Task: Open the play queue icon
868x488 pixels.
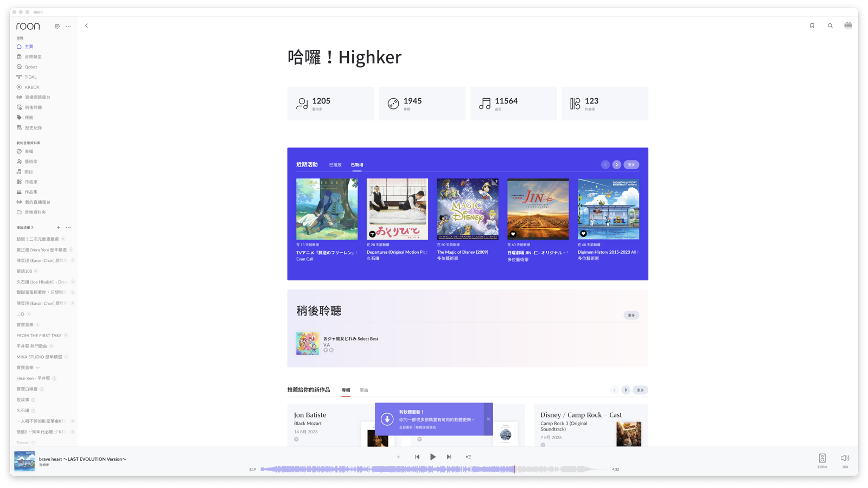Action: [469, 457]
